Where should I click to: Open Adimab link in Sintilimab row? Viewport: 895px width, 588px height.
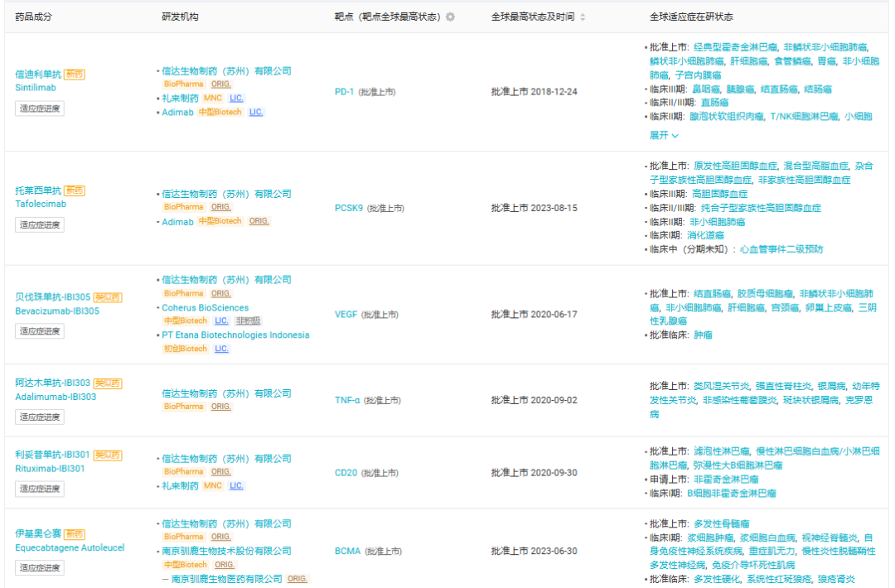click(177, 113)
